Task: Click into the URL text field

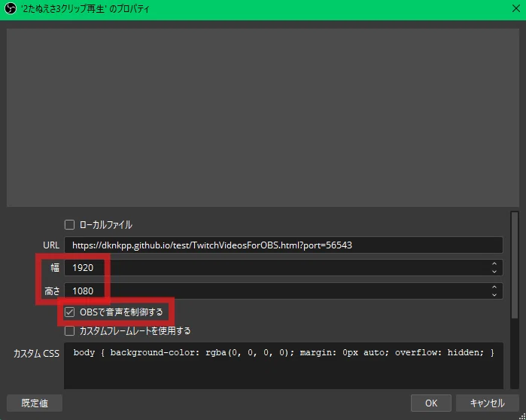Action: click(x=284, y=245)
